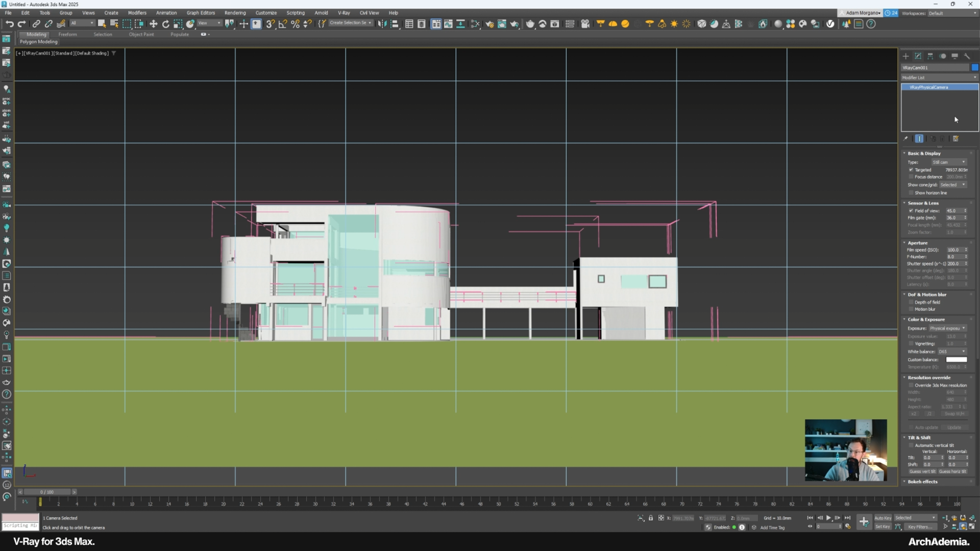The image size is (980, 551).
Task: Enable Depth of field checkbox
Action: [x=911, y=302]
